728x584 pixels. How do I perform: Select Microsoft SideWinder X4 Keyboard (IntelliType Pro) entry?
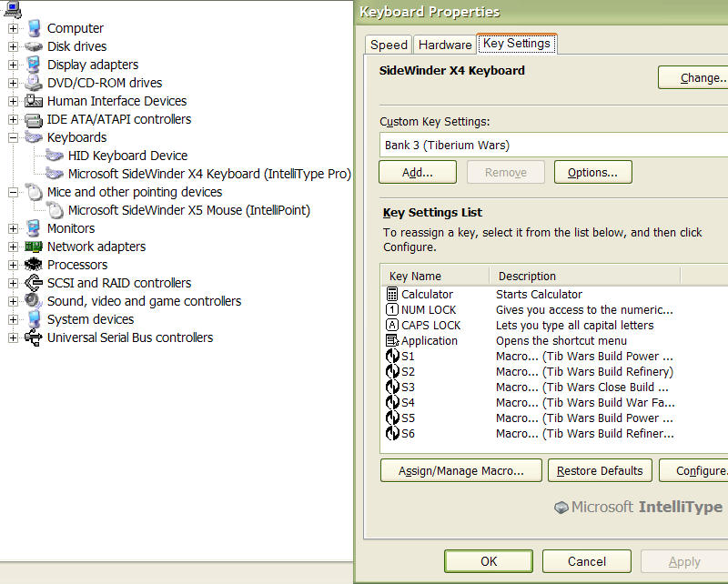[209, 174]
